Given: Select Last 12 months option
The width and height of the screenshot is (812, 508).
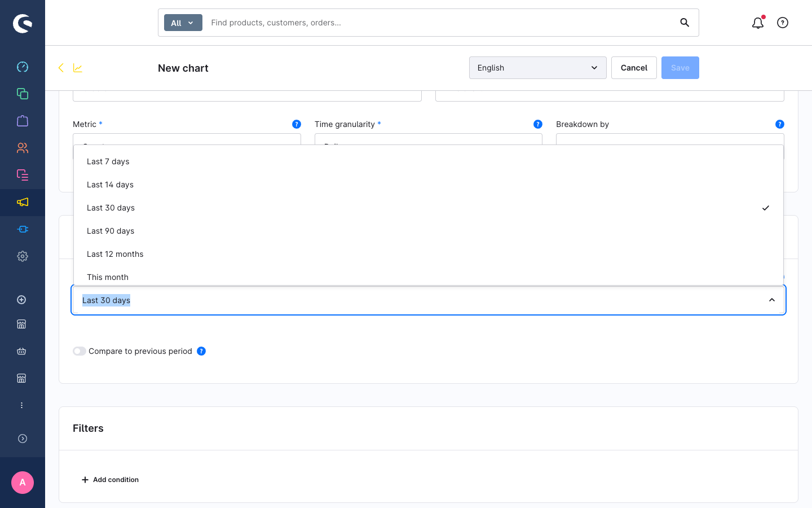Looking at the screenshot, I should [429, 254].
